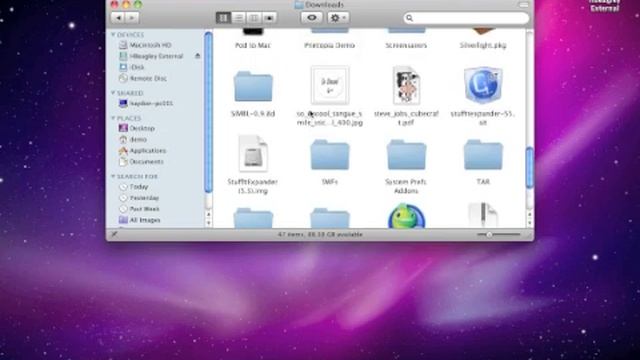Image resolution: width=640 pixels, height=360 pixels.
Task: Select the SIMBL-0.9.8d folder icon
Action: [x=253, y=86]
